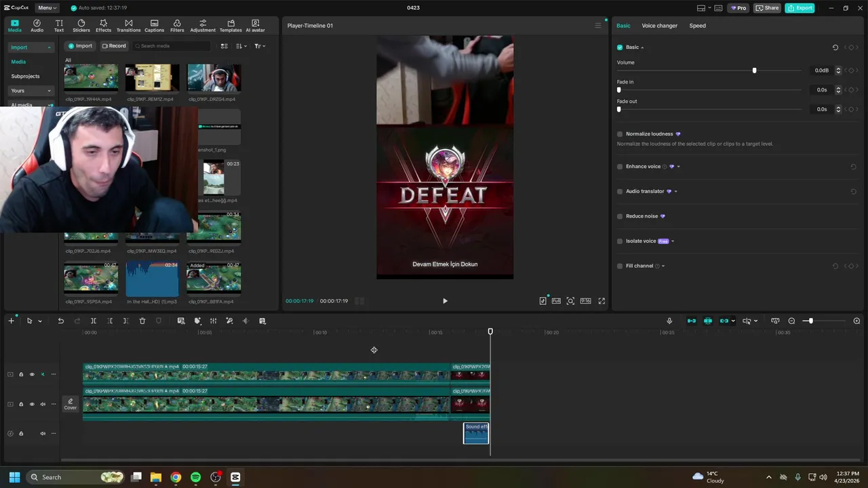Image resolution: width=868 pixels, height=488 pixels.
Task: Add a Volume keyframe diamond
Action: click(x=851, y=70)
